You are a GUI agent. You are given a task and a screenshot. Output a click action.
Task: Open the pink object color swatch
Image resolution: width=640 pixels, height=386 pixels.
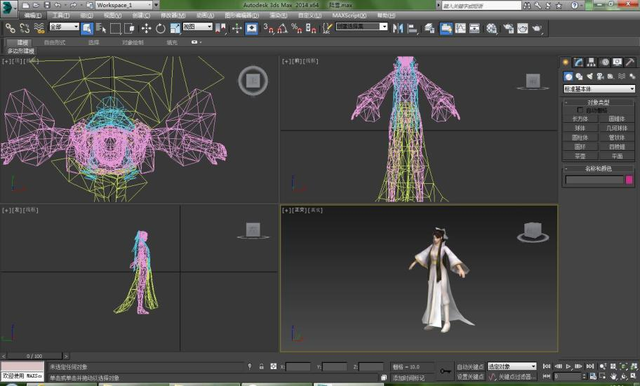click(629, 180)
